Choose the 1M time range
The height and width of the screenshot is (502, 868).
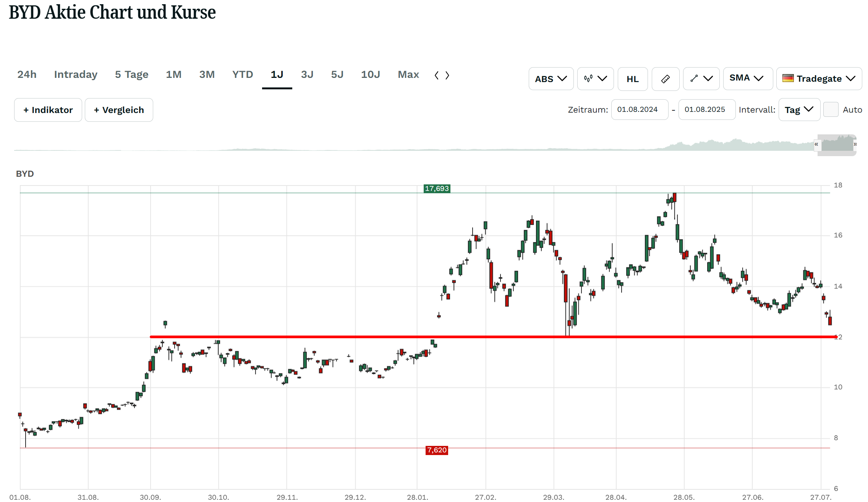click(x=173, y=74)
